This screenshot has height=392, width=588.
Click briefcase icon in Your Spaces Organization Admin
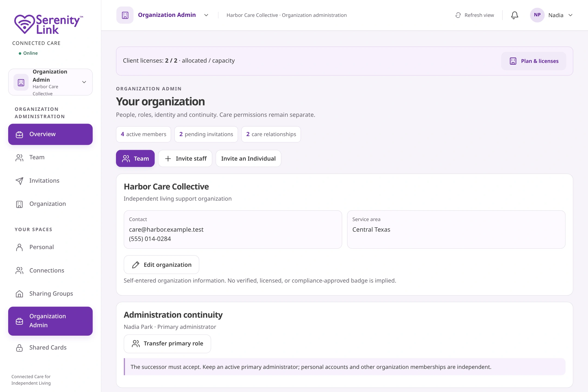coord(19,321)
